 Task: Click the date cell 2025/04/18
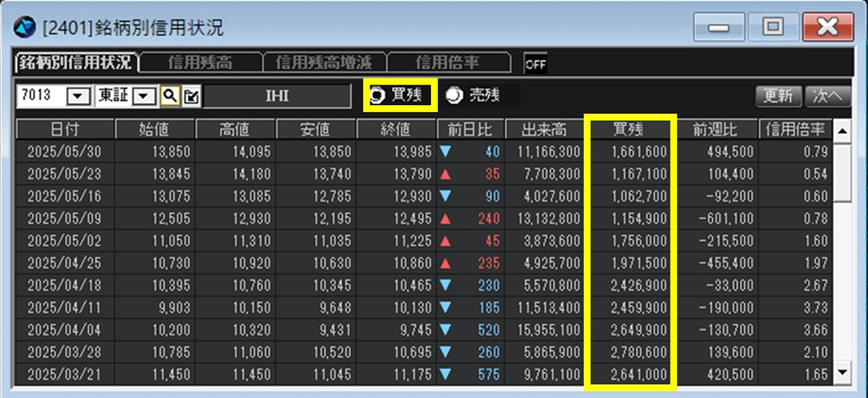click(x=65, y=284)
